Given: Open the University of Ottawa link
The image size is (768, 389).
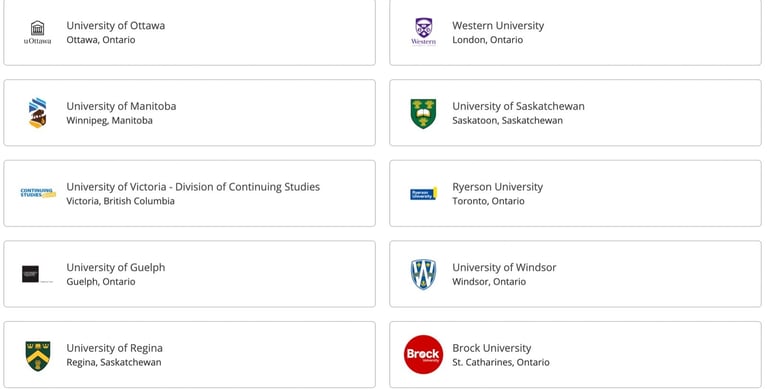Looking at the screenshot, I should 116,25.
